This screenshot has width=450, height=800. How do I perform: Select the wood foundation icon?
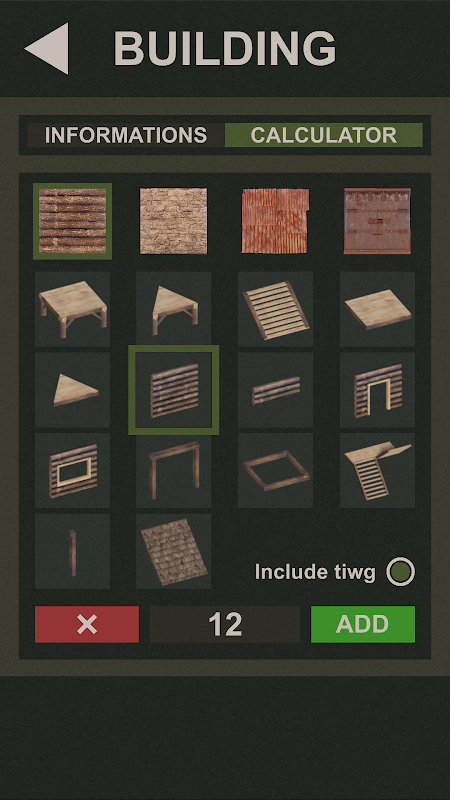click(x=72, y=309)
